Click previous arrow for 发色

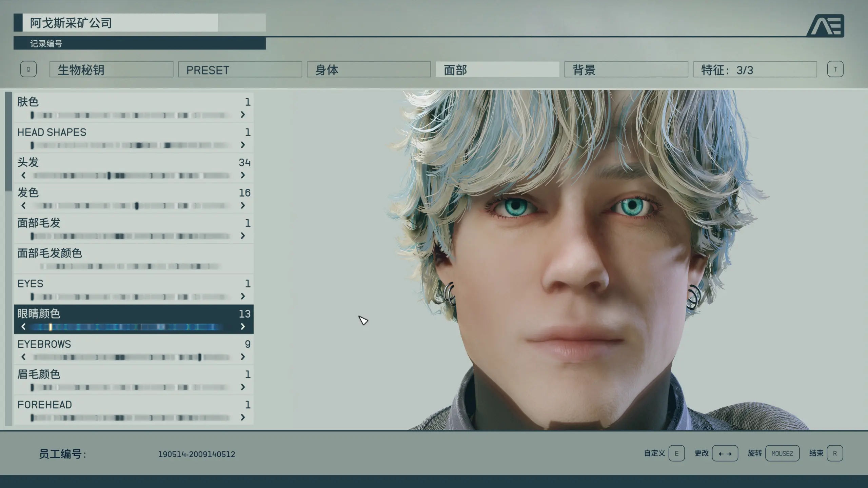click(x=23, y=205)
